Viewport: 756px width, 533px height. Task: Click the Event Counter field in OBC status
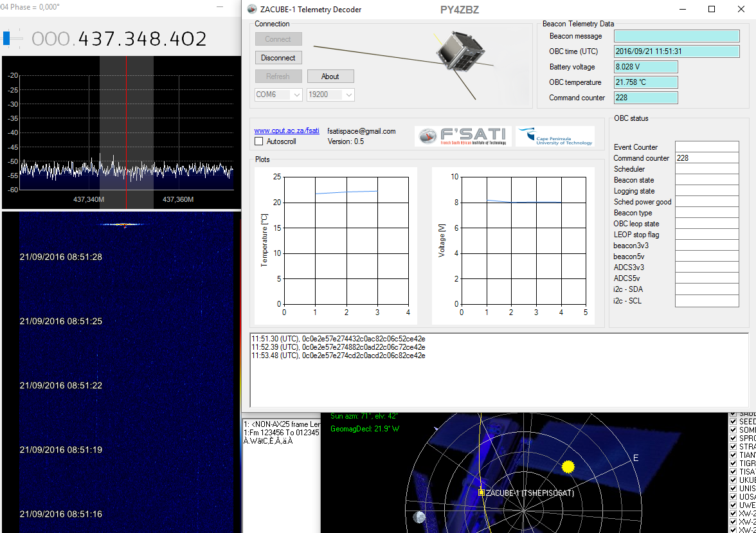tap(707, 147)
